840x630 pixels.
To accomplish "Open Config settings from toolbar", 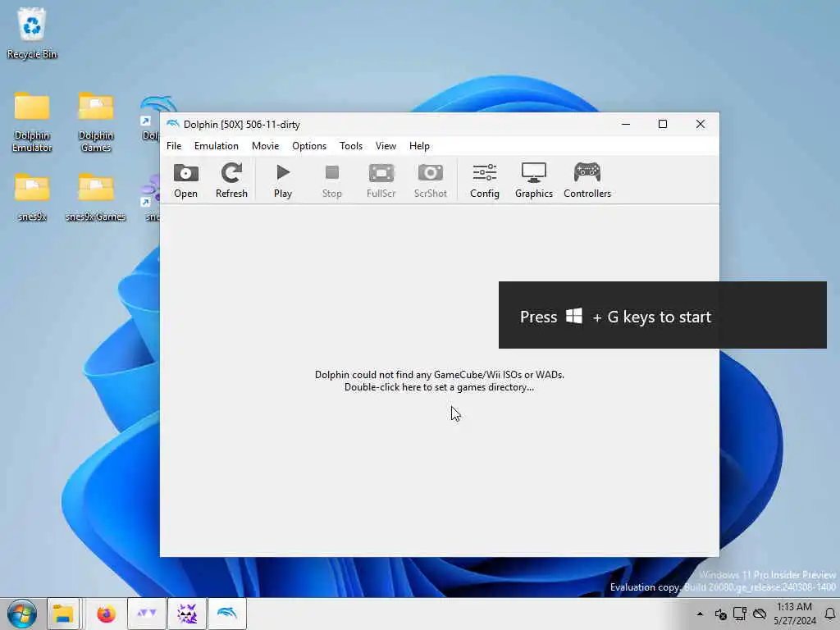I will click(484, 180).
